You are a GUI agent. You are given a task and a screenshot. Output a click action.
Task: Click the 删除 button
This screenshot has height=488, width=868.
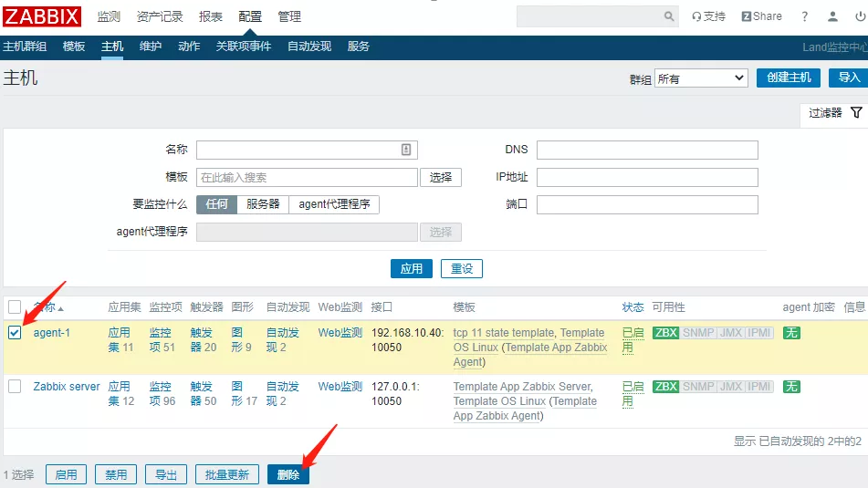288,474
